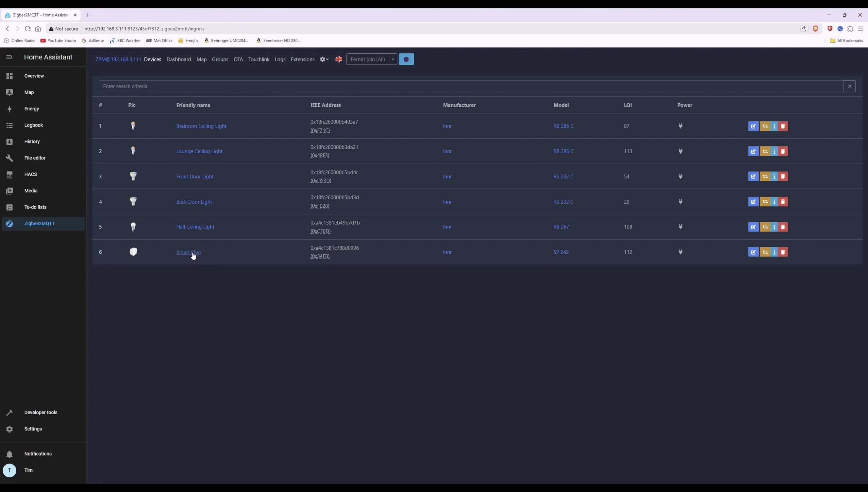Screen dimensions: 868x492
Task: Open Tim user profile
Action: point(43,470)
